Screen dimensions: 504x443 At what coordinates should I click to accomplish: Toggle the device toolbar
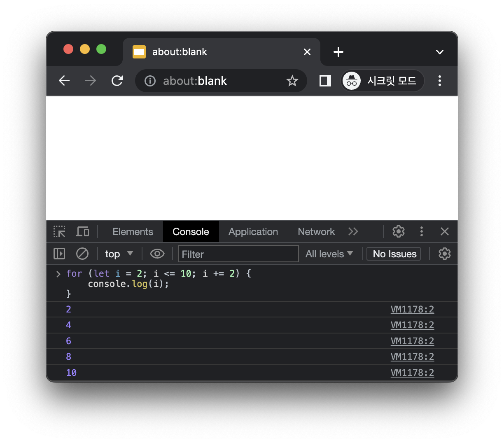pos(82,232)
